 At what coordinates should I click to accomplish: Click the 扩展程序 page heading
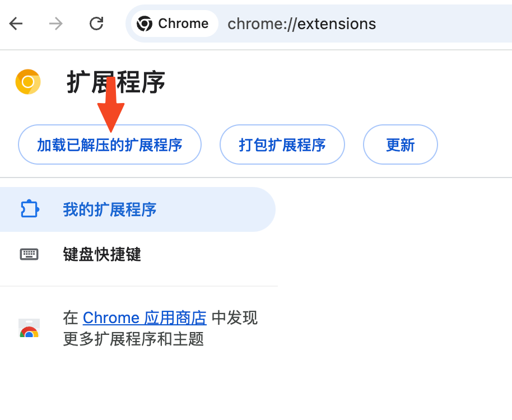click(x=116, y=82)
